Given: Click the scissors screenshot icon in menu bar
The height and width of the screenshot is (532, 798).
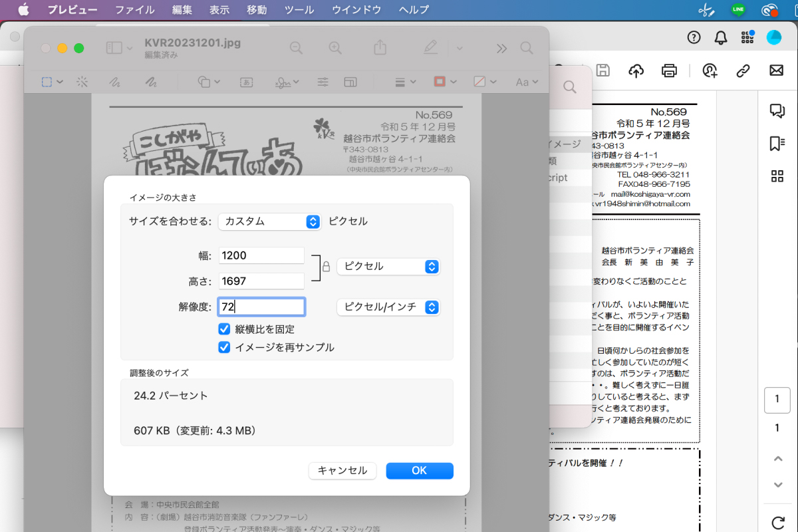Looking at the screenshot, I should point(706,9).
